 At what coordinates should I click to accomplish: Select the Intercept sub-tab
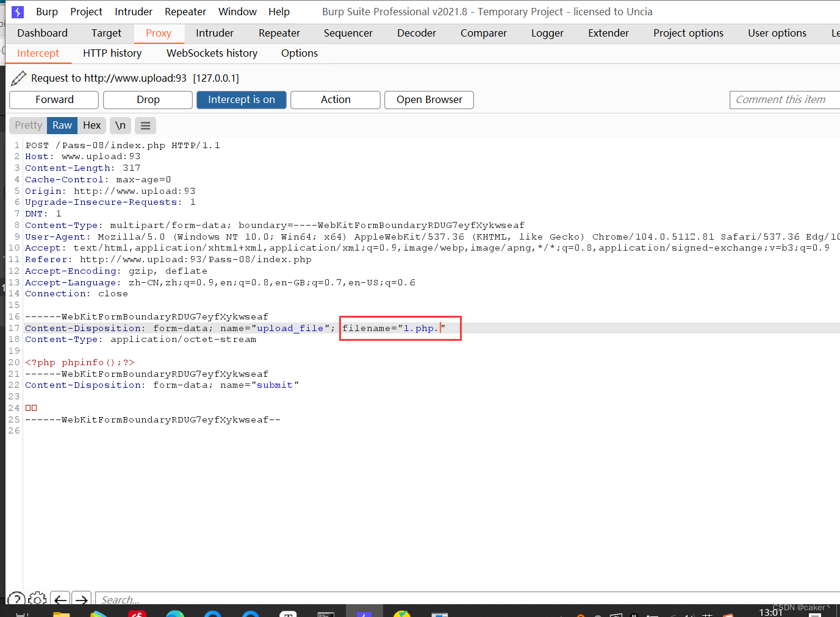(38, 54)
